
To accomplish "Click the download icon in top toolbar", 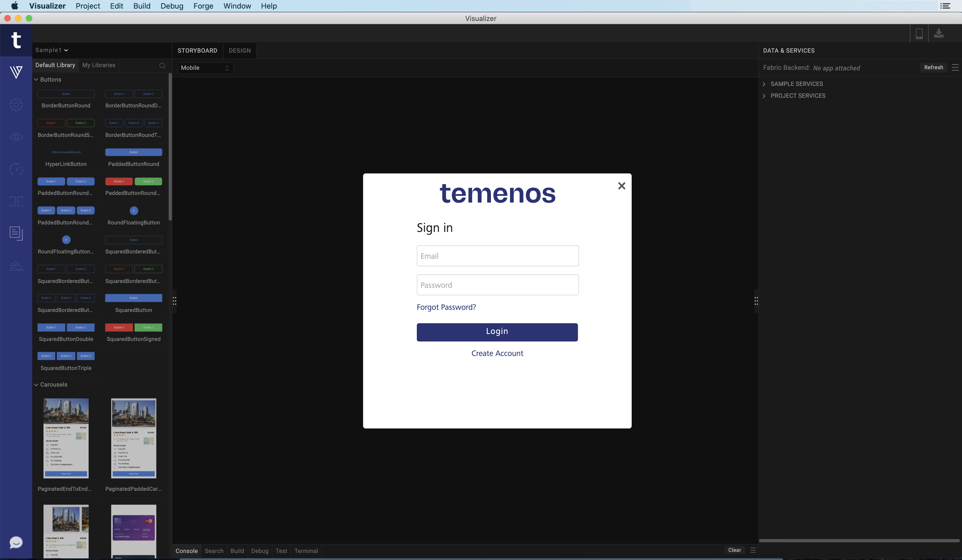I will point(939,34).
